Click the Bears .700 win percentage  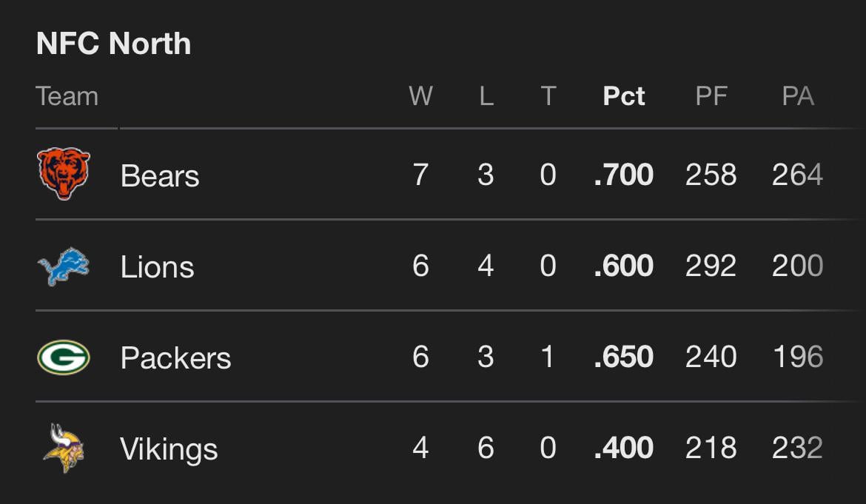pyautogui.click(x=624, y=175)
